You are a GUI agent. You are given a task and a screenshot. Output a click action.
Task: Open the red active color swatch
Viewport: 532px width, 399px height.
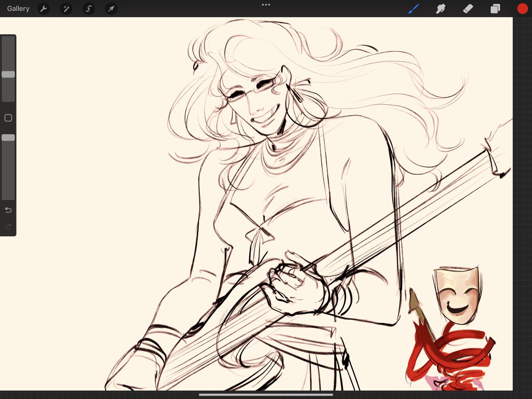(522, 8)
